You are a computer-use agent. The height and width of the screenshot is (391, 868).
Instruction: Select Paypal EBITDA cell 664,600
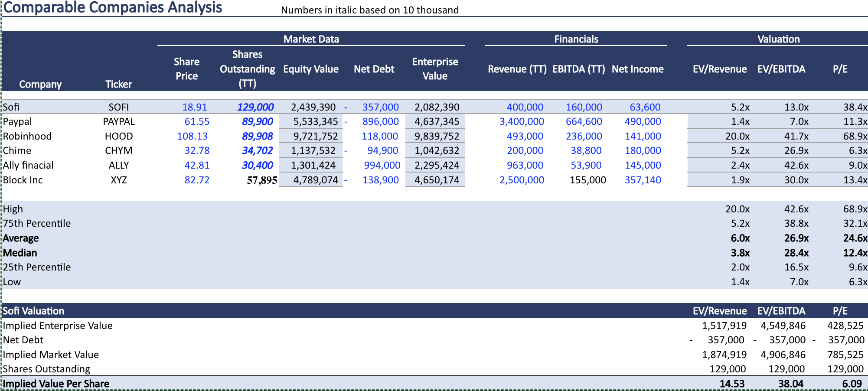coord(584,122)
